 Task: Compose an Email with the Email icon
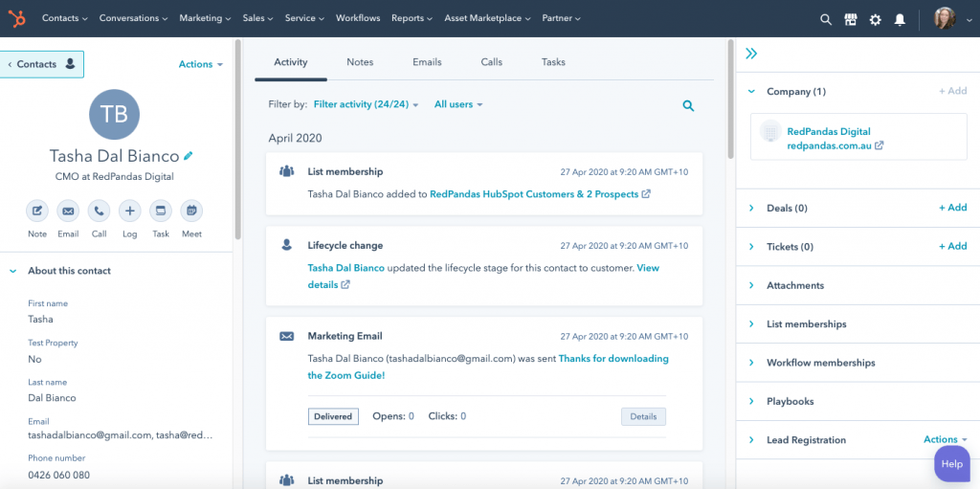68,211
